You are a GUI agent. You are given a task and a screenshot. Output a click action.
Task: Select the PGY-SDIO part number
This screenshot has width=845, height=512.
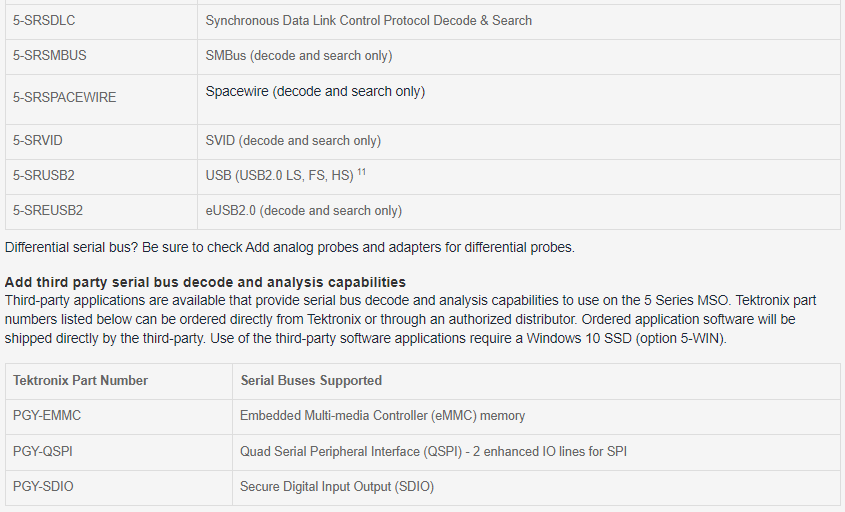pos(43,487)
